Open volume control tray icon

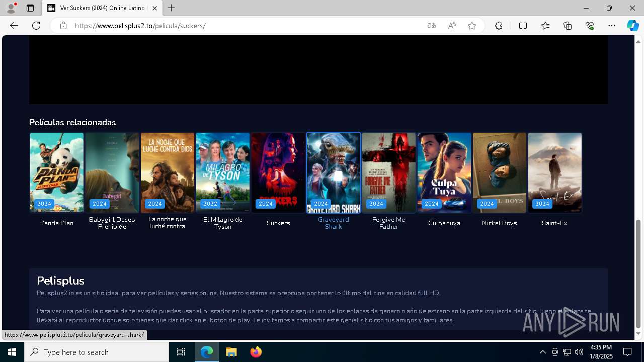[x=579, y=352]
